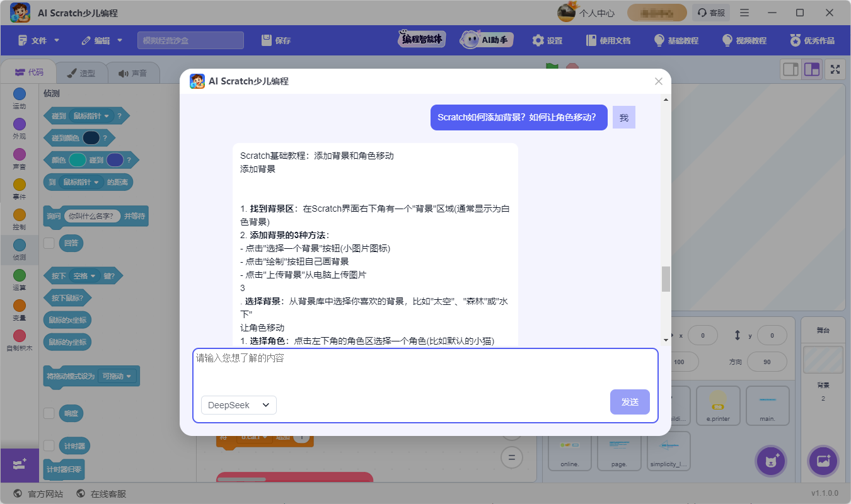Switch to large stage layout

812,69
